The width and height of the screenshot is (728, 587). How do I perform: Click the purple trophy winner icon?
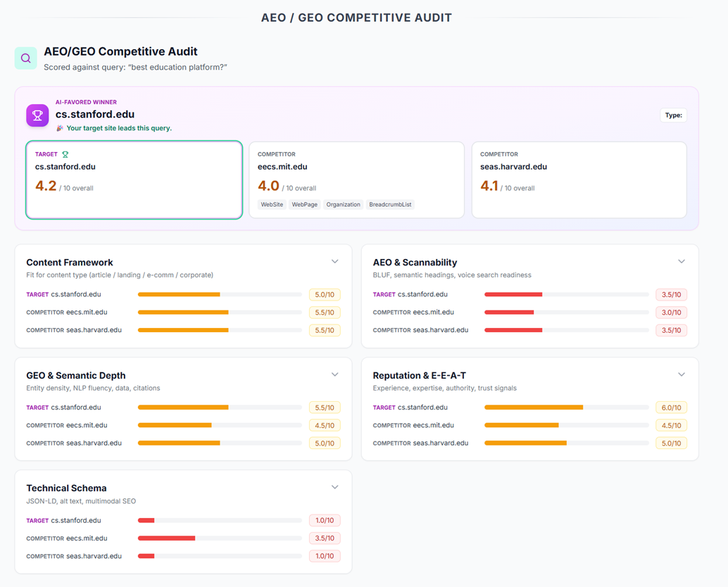tap(37, 115)
